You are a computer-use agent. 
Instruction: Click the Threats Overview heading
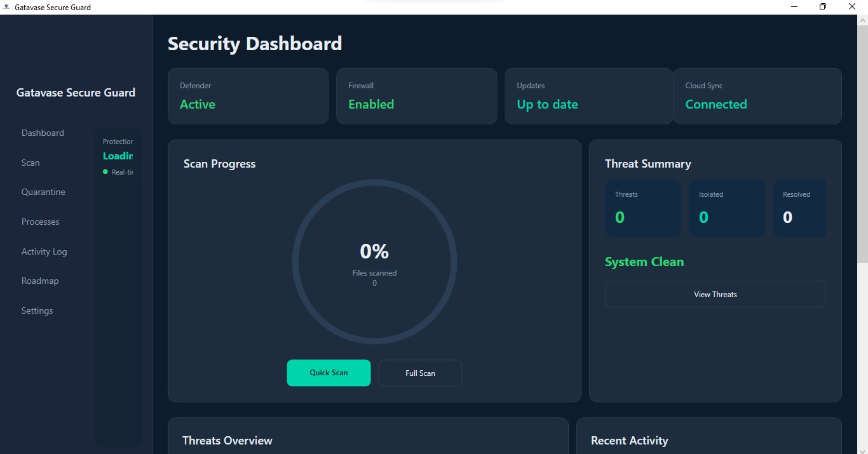point(227,441)
